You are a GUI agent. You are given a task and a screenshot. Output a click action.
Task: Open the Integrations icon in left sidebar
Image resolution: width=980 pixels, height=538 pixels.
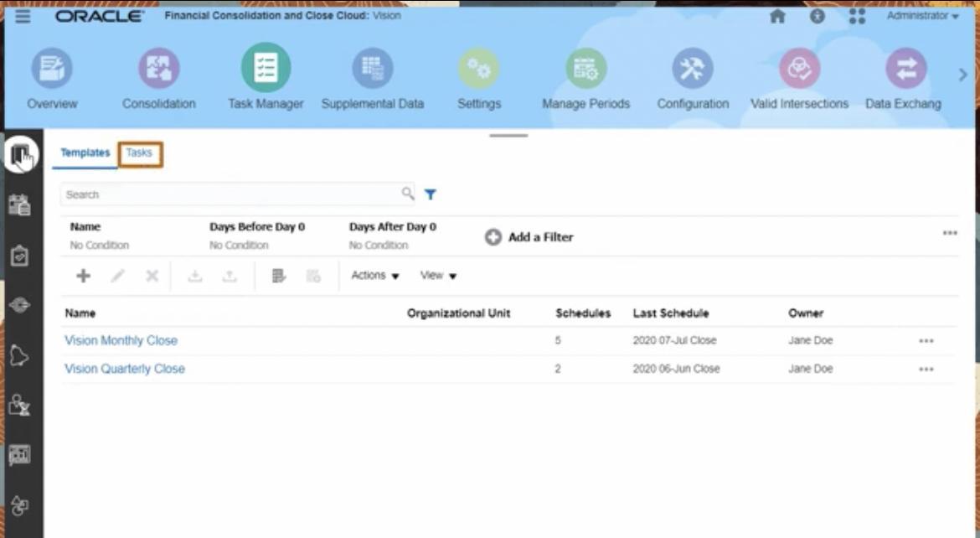pyautogui.click(x=19, y=305)
